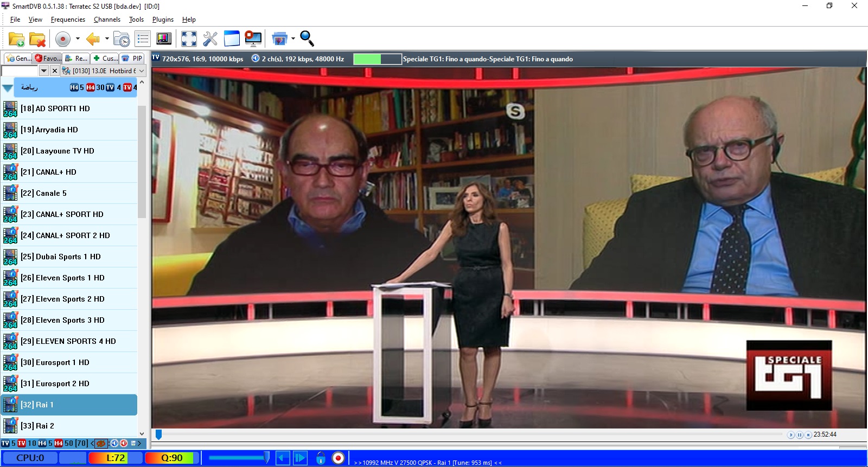Switch to the PIP tab
Viewport: 868px width, 467px height.
[x=132, y=58]
